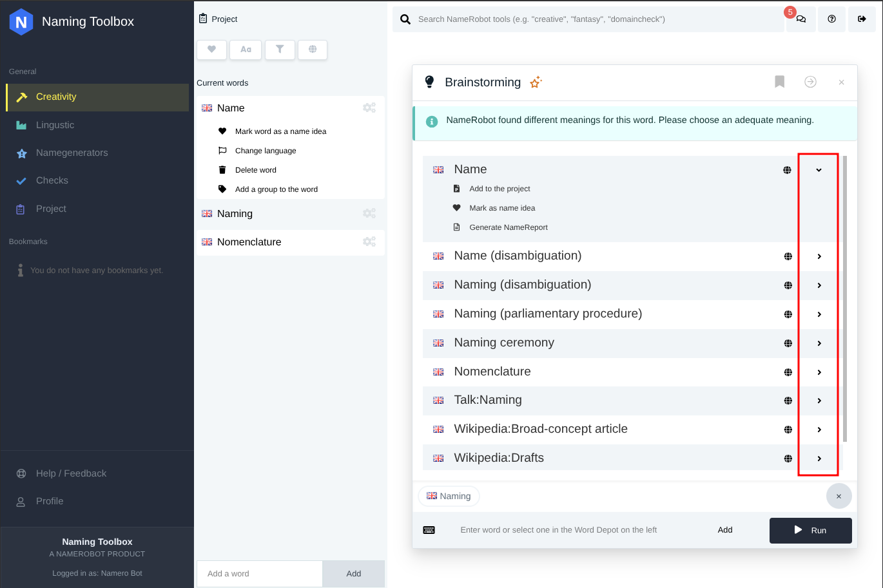Screen dimensions: 883x588
Task: Open the chat messages icon with badge
Action: point(801,19)
